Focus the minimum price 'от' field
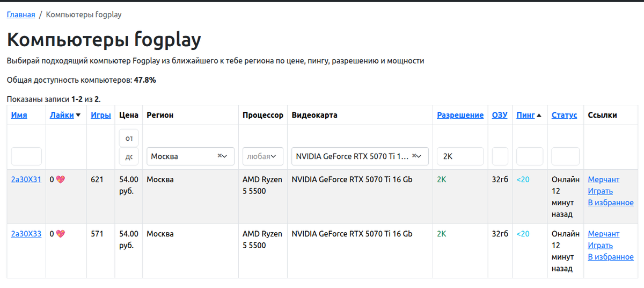The height and width of the screenshot is (288, 644). coord(129,138)
